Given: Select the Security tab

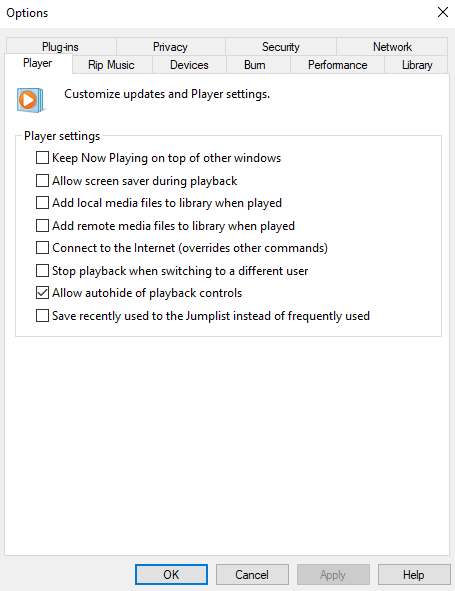Looking at the screenshot, I should [x=281, y=47].
